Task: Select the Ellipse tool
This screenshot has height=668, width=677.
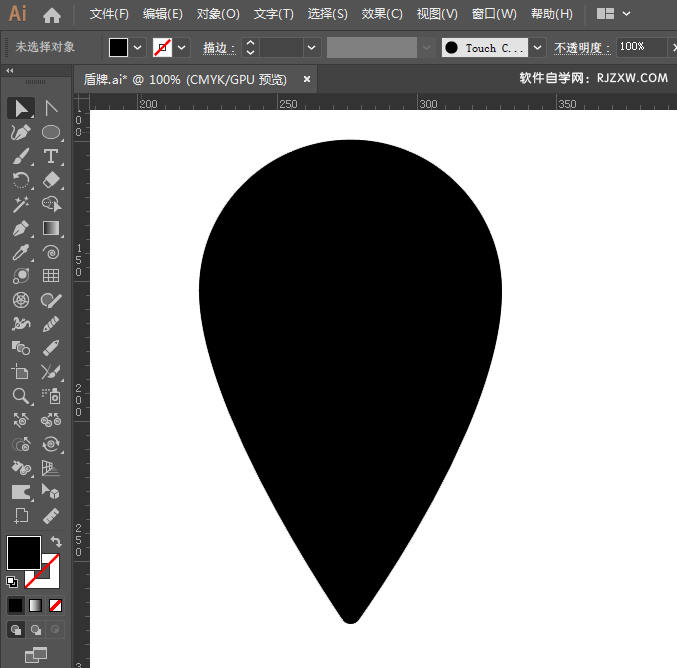Action: pos(51,132)
